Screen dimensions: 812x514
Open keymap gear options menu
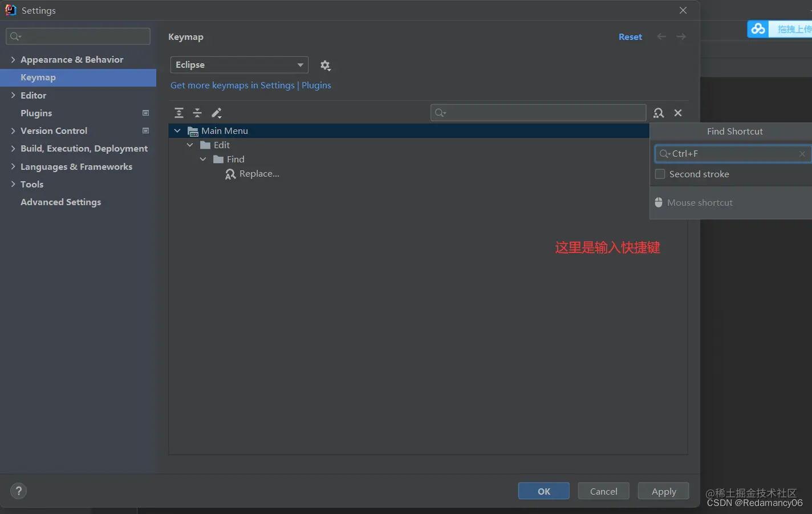coord(326,66)
